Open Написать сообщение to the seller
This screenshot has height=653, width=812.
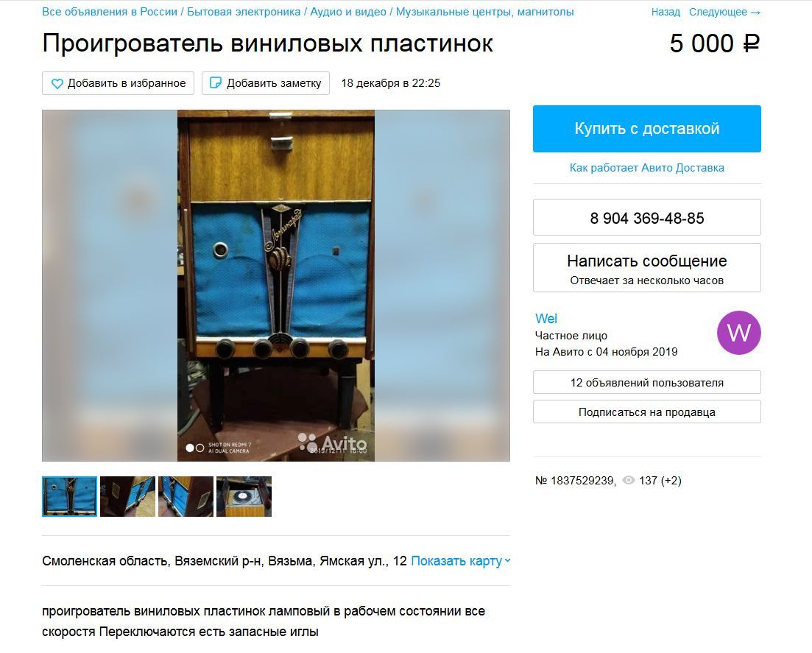[647, 268]
